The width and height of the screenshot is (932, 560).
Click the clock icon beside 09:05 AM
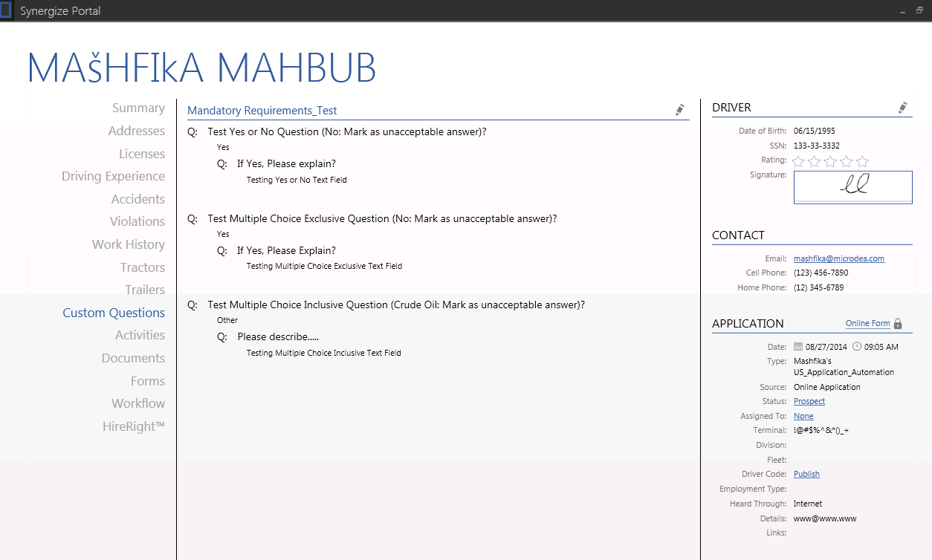[857, 347]
